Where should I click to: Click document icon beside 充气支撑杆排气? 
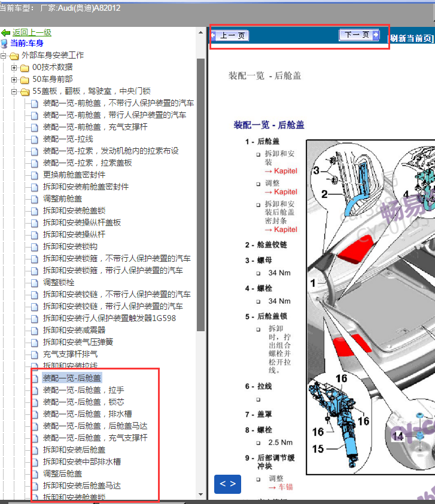pos(35,355)
